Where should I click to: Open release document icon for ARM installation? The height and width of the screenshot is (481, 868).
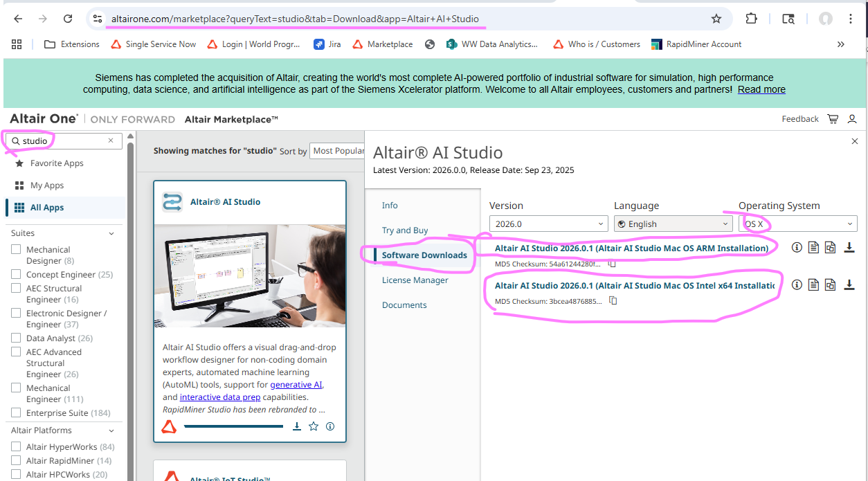(x=813, y=247)
